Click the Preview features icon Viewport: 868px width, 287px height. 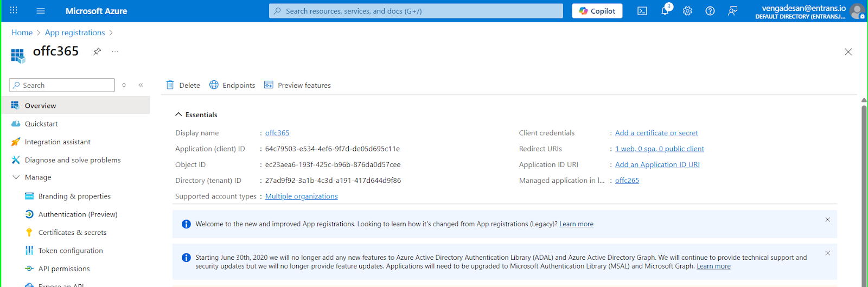[x=269, y=85]
